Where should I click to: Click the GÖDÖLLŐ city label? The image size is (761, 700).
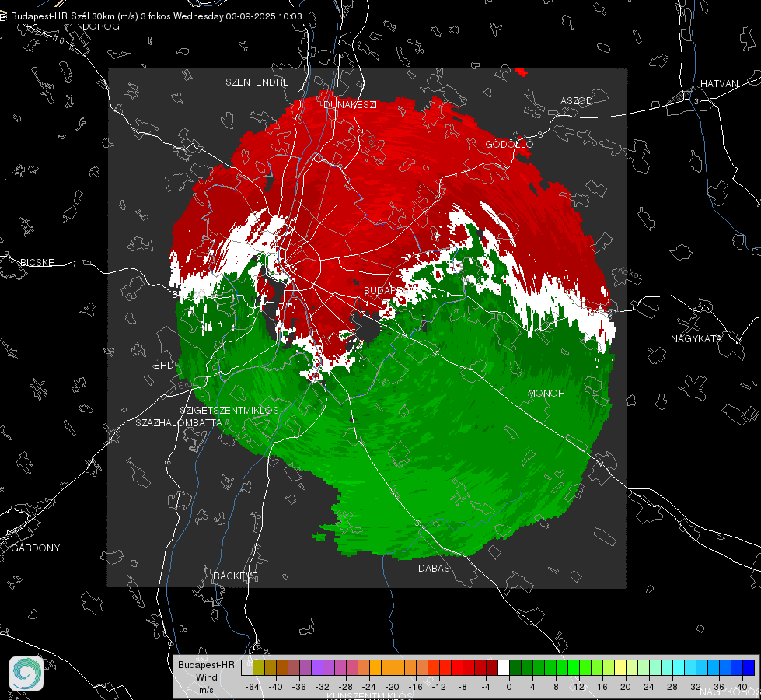[509, 145]
